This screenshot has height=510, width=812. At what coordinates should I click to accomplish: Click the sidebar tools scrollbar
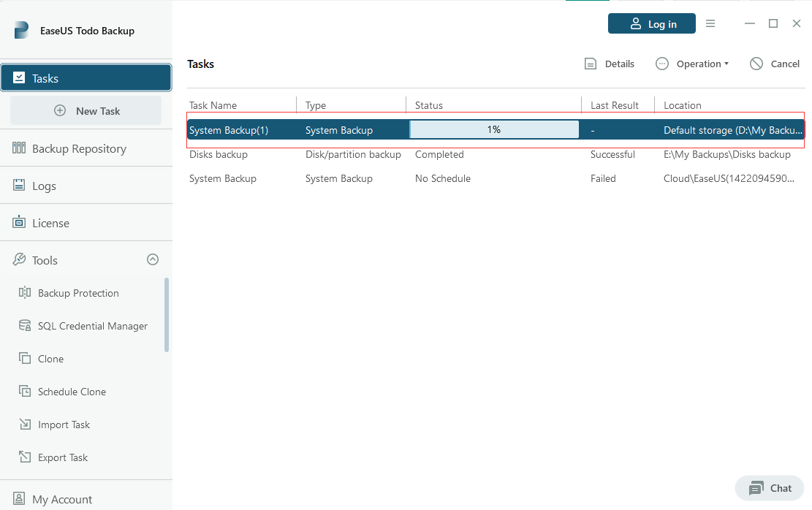pyautogui.click(x=166, y=315)
